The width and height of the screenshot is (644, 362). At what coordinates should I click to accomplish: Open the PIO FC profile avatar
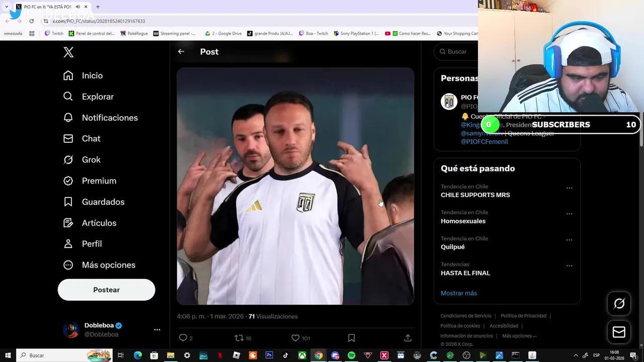click(x=449, y=101)
